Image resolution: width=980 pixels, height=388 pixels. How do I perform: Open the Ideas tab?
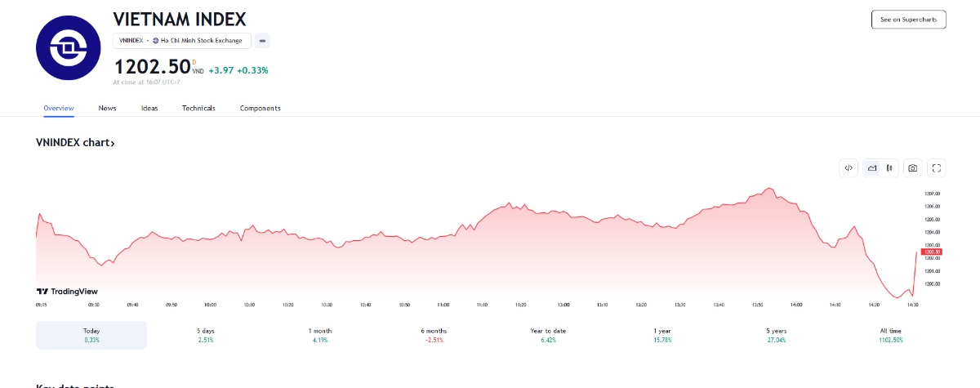coord(149,108)
